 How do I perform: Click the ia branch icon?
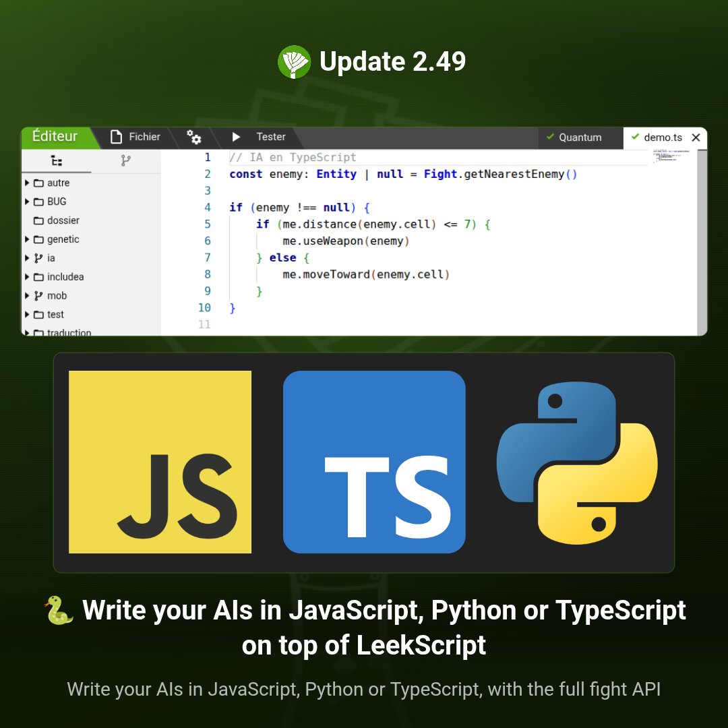click(x=38, y=258)
